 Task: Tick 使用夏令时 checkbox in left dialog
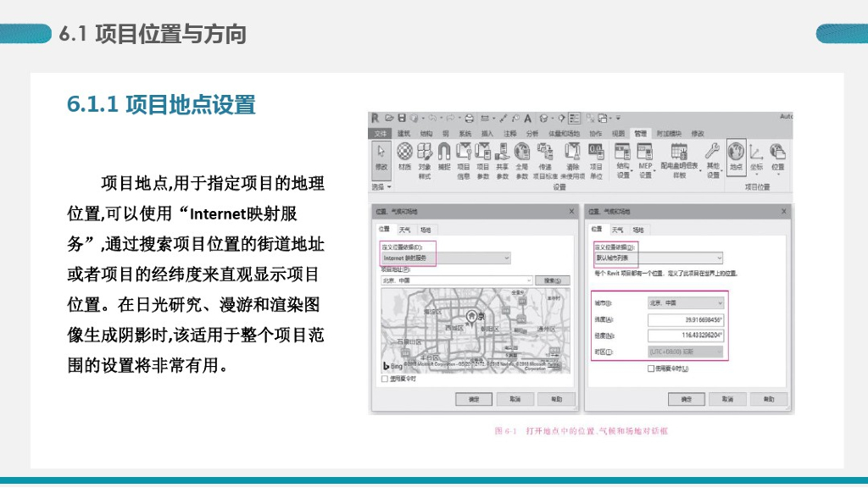coord(385,379)
